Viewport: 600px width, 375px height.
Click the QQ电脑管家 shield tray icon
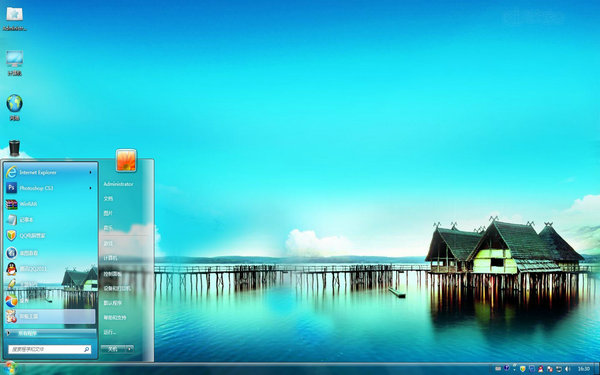click(523, 369)
